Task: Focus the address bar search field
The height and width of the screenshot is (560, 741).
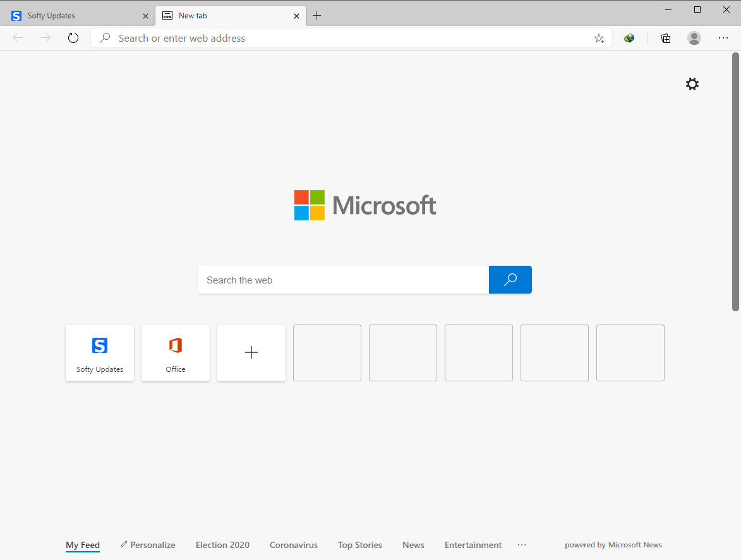Action: coord(351,39)
